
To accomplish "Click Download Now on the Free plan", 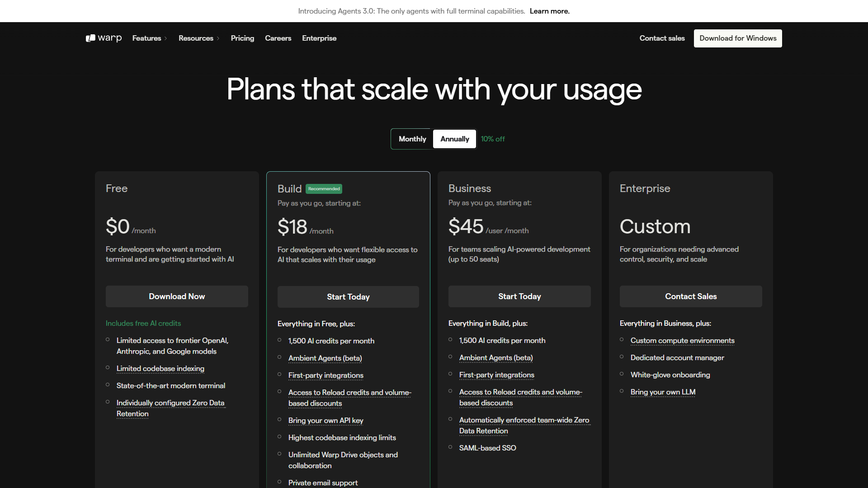I will [176, 296].
